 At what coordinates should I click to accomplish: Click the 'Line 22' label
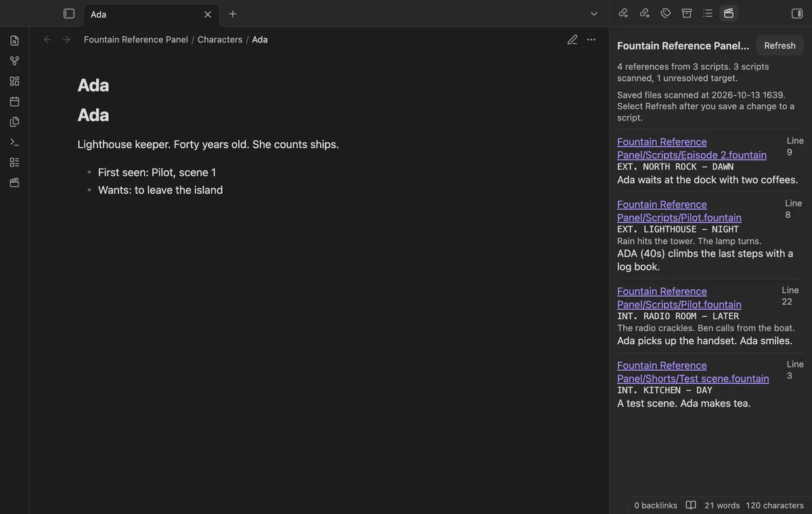tap(790, 296)
